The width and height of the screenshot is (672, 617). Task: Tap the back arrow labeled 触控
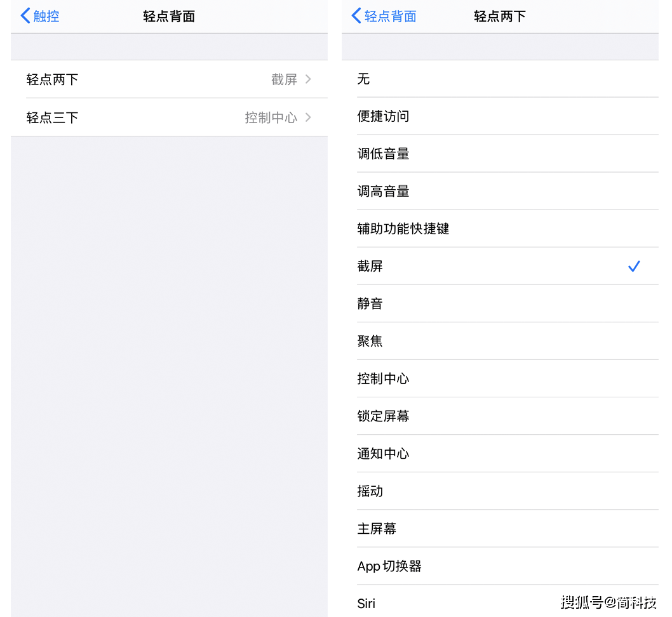point(39,16)
